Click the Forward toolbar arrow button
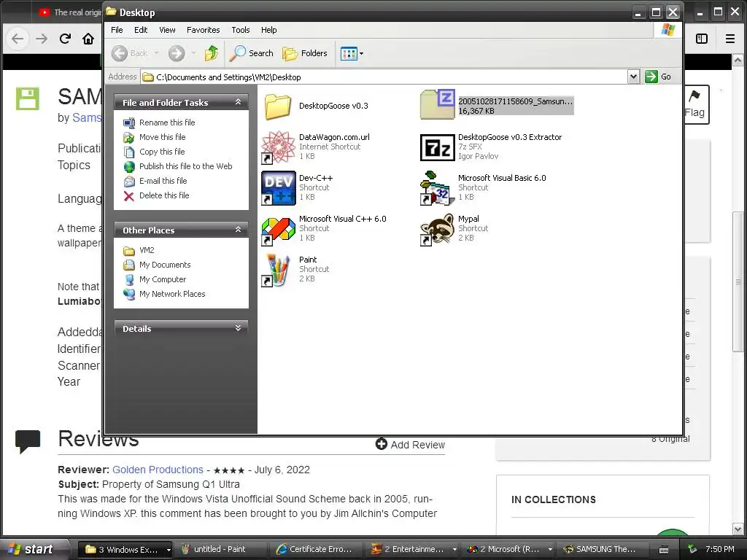This screenshot has width=747, height=560. pos(177,53)
